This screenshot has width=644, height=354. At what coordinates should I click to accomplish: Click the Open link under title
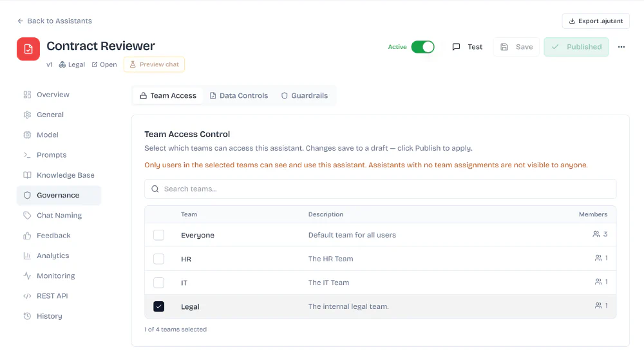pos(104,64)
